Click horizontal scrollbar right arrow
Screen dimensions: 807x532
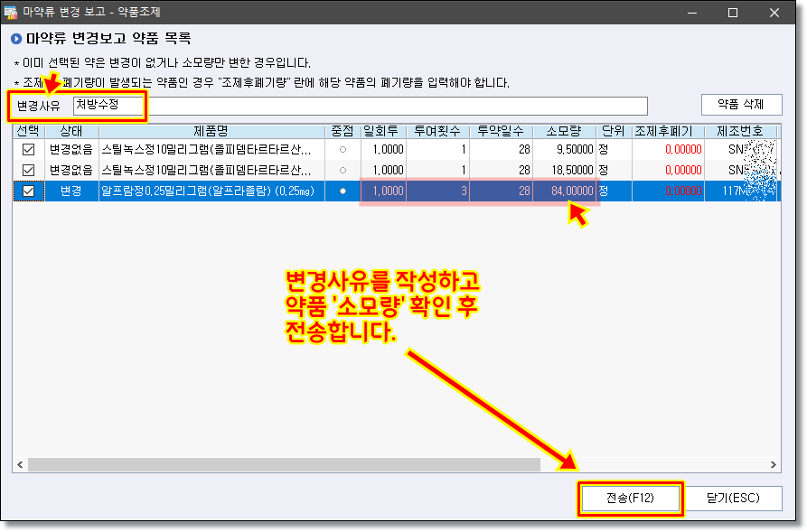(774, 464)
